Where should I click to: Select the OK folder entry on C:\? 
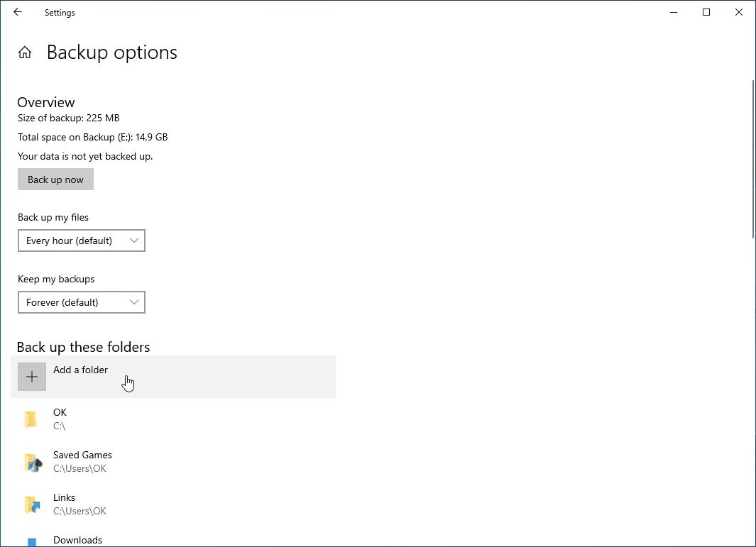point(60,419)
